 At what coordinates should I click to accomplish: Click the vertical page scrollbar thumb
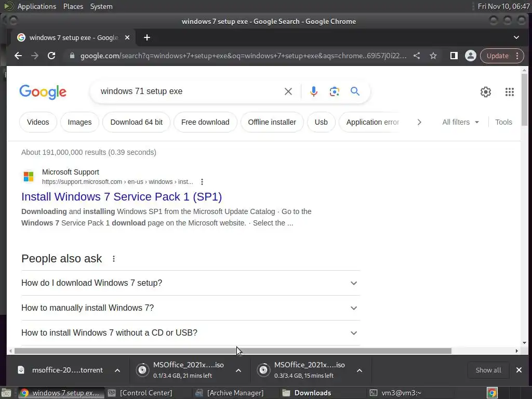[x=524, y=100]
